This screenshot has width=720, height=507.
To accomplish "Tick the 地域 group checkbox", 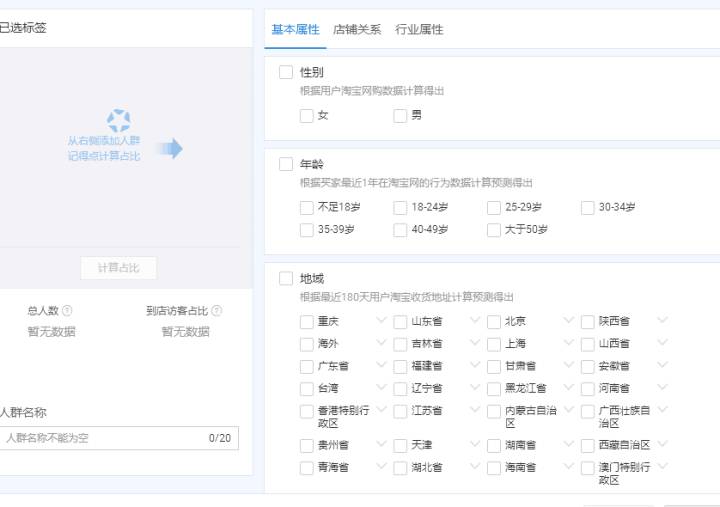I will click(286, 278).
